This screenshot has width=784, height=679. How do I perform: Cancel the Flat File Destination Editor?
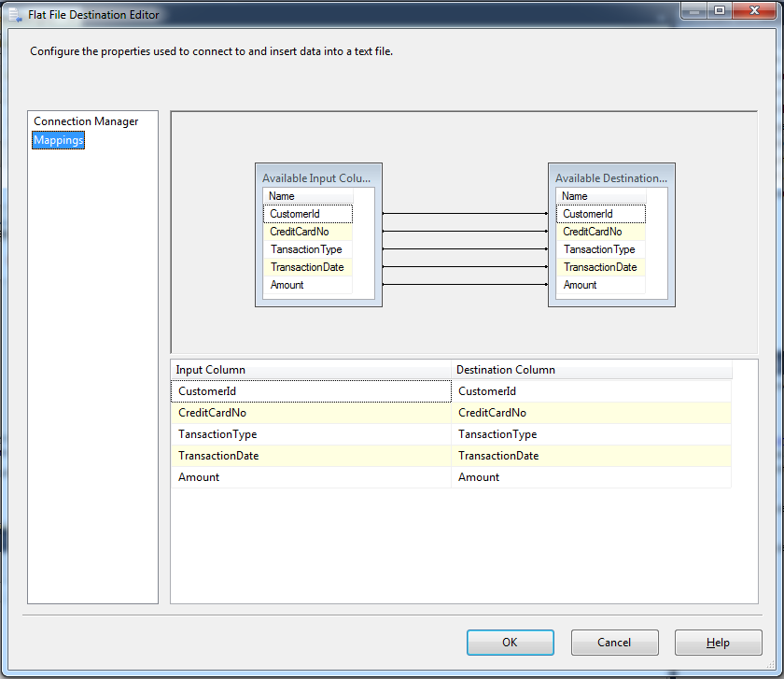(614, 643)
